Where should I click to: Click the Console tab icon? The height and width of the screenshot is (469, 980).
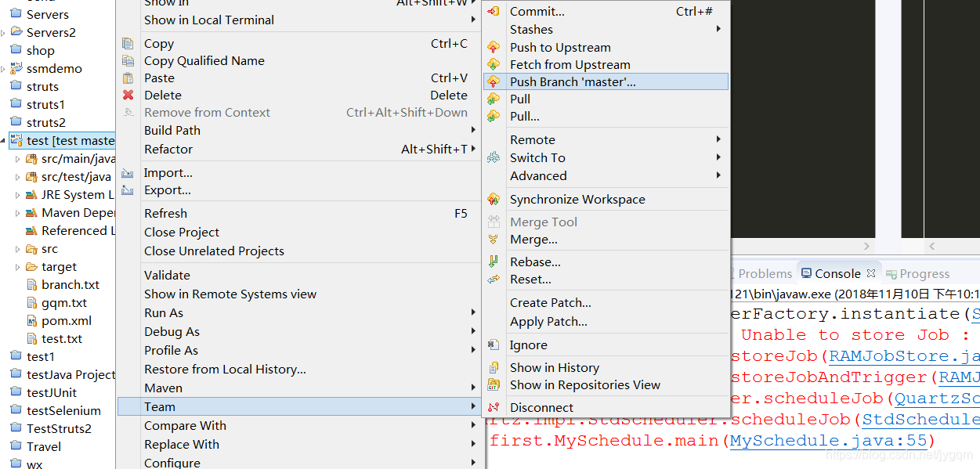point(806,273)
